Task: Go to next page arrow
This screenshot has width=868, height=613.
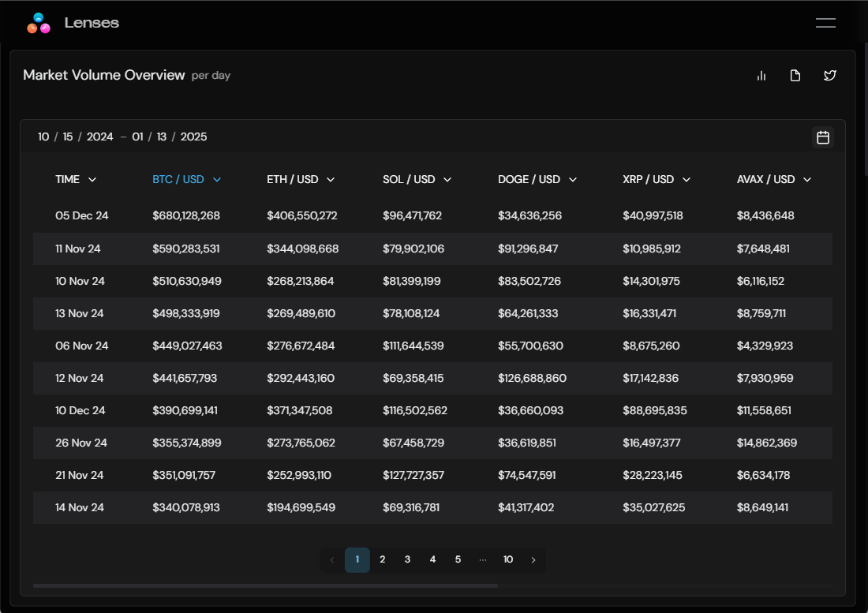Action: 533,560
